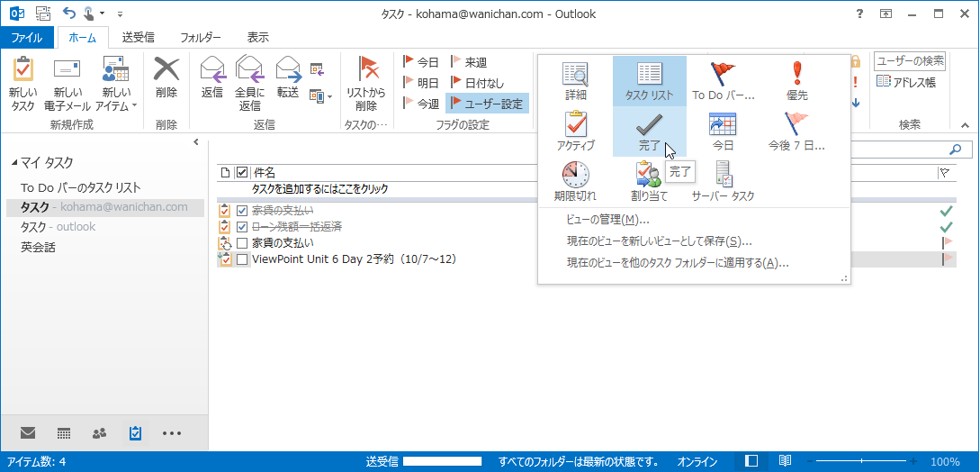Switch to the 送受信 tab
The image size is (980, 472).
coord(138,38)
